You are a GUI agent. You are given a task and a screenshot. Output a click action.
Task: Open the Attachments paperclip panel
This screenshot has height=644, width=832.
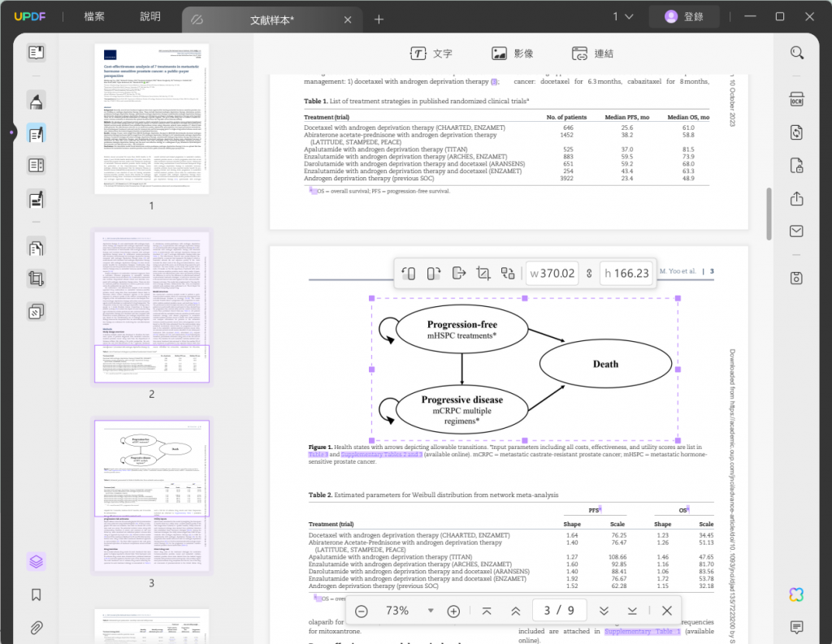pyautogui.click(x=36, y=628)
